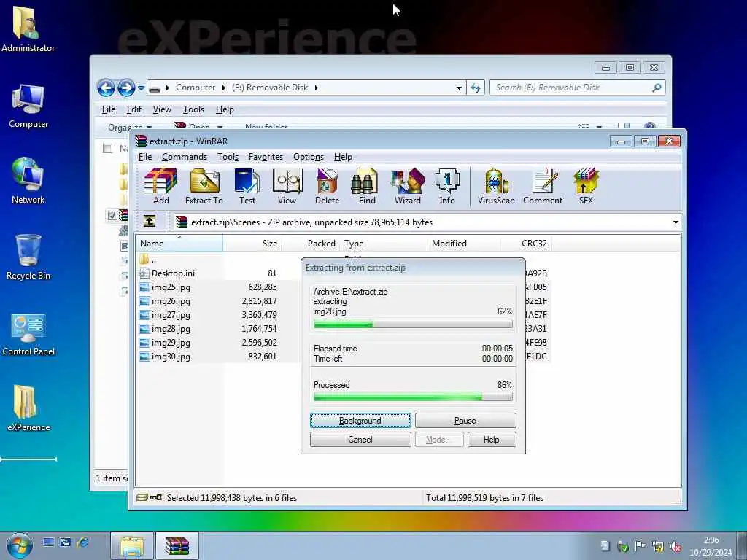The image size is (747, 560).
Task: Toggle the select-all checkbox in Explorer
Action: pos(108,148)
